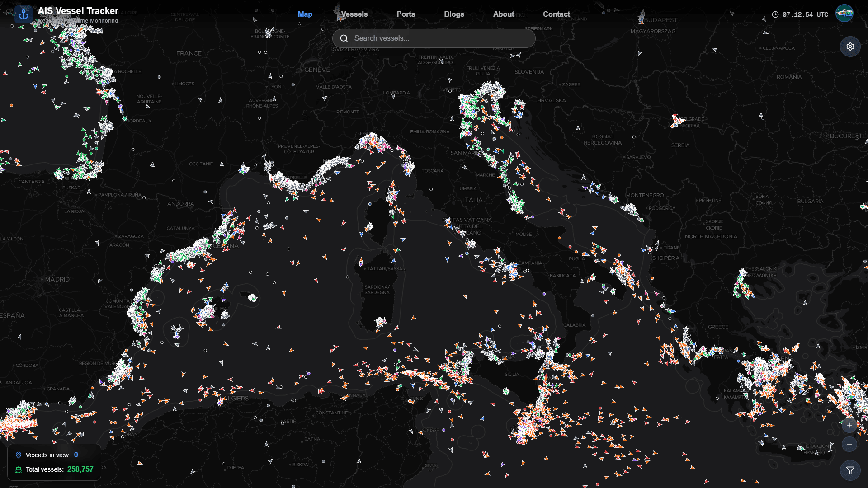Go to the Blogs page
The image size is (868, 488).
(454, 14)
